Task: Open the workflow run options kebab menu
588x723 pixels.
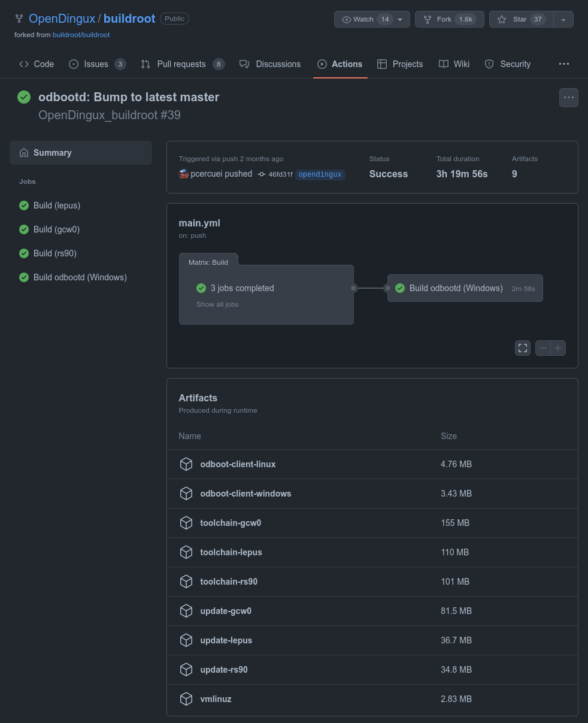Action: (x=569, y=98)
